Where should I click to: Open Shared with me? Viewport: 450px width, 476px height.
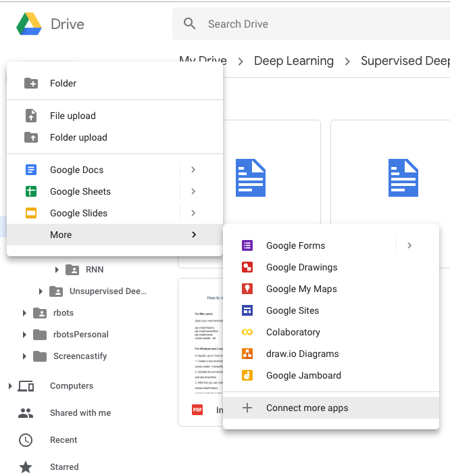pyautogui.click(x=80, y=413)
